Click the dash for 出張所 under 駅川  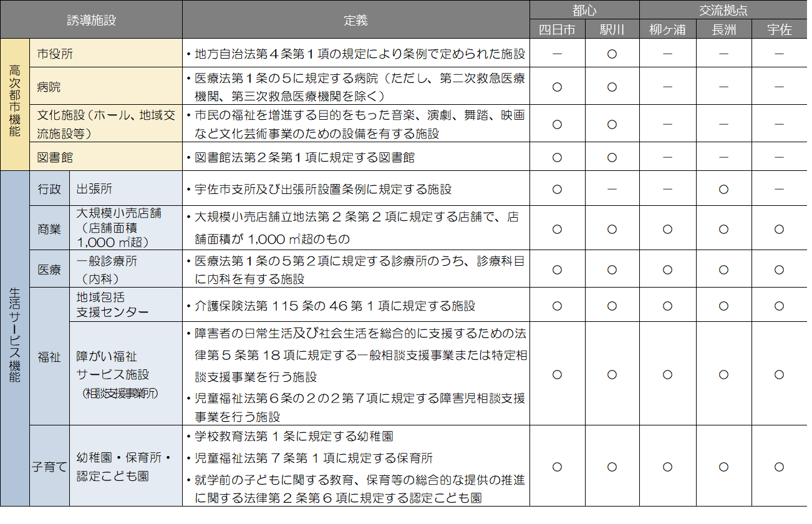coord(612,188)
